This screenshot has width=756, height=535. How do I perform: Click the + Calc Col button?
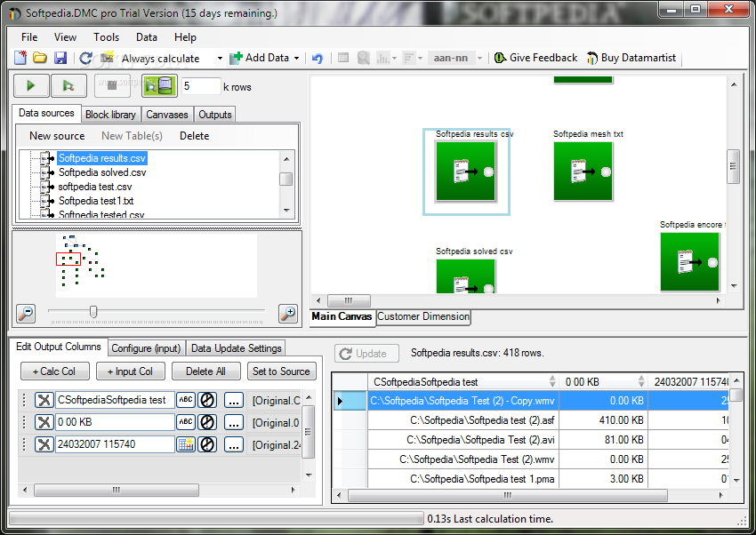tap(54, 371)
